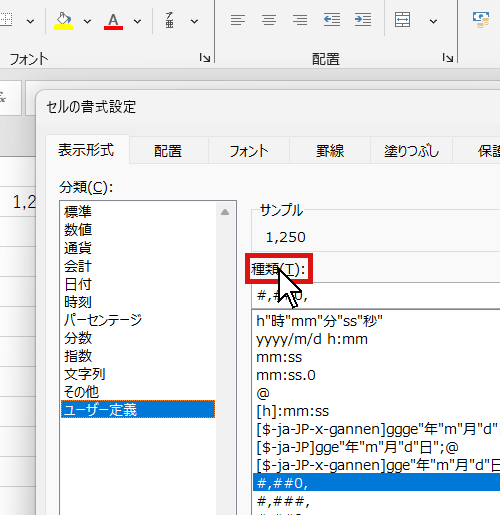The image size is (500, 515).
Task: Choose the #,###, format entry
Action: pos(377,501)
